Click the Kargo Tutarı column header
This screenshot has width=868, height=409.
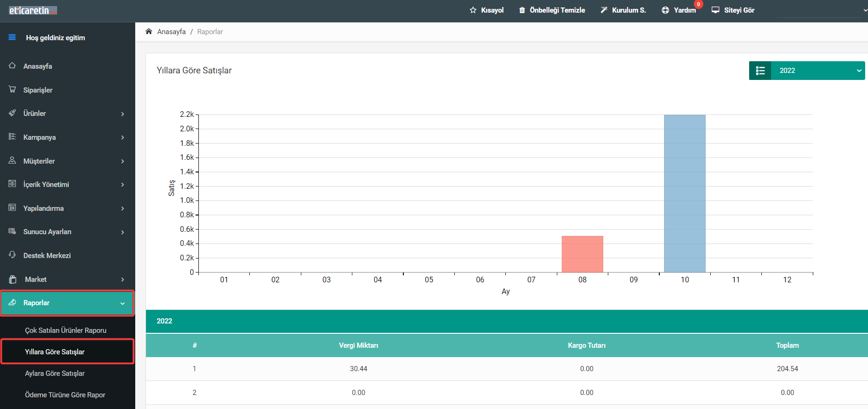coord(587,345)
